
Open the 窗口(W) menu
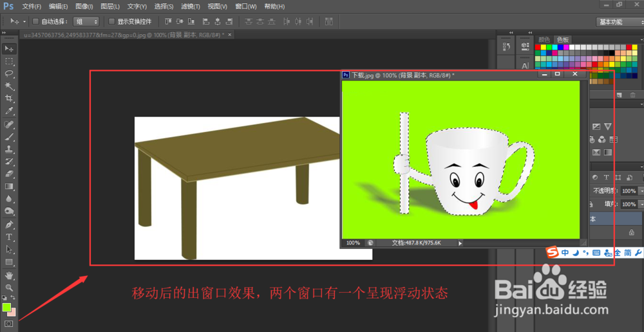246,6
